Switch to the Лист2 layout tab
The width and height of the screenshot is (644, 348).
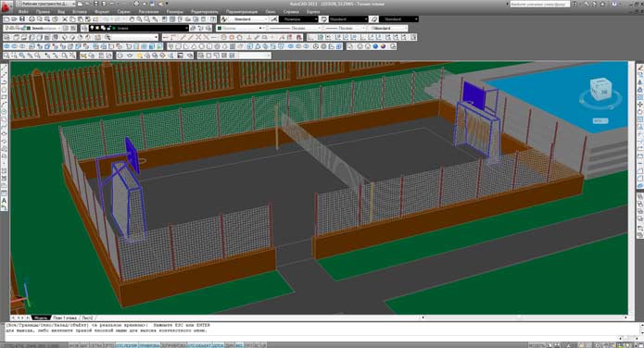87,318
